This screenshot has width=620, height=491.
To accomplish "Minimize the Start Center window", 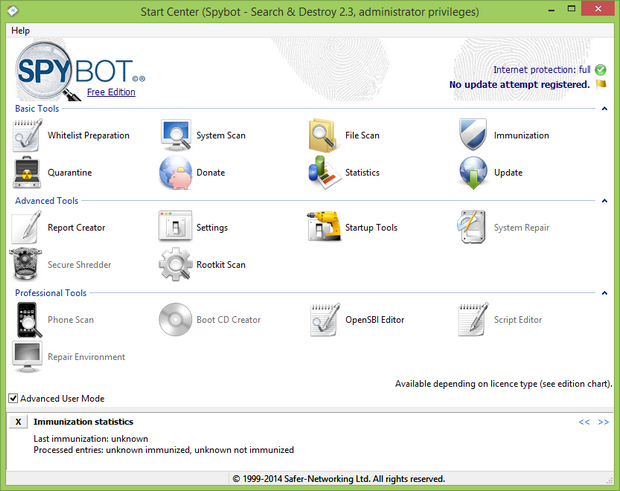I will 551,9.
